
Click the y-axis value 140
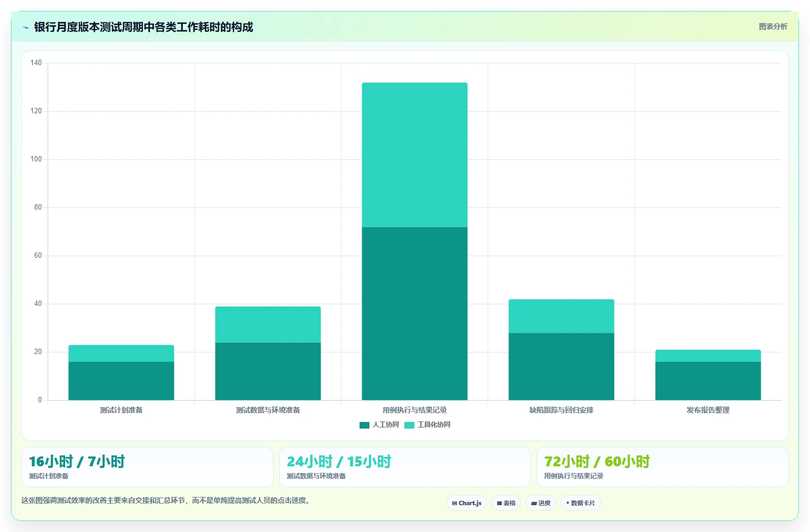(x=36, y=63)
